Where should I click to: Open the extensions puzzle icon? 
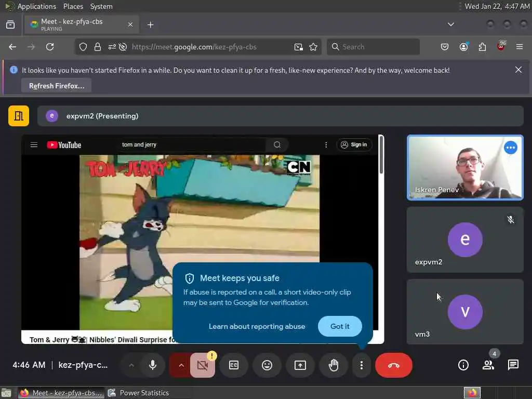[482, 47]
